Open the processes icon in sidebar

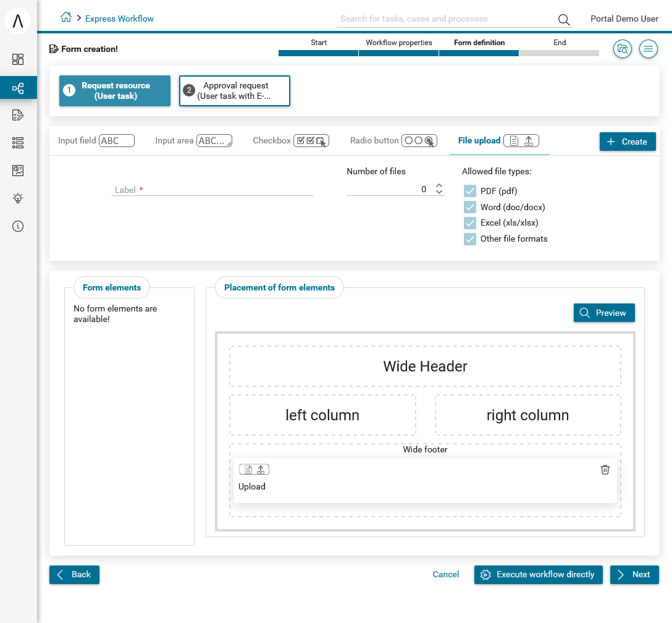pos(18,88)
